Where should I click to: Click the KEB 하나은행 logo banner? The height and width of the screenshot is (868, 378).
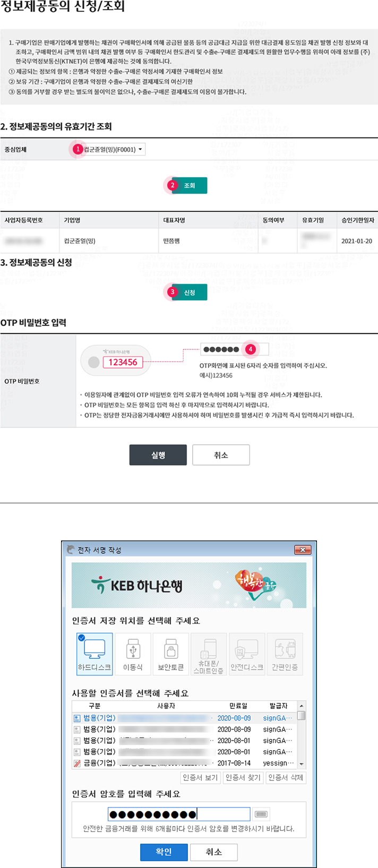click(189, 586)
